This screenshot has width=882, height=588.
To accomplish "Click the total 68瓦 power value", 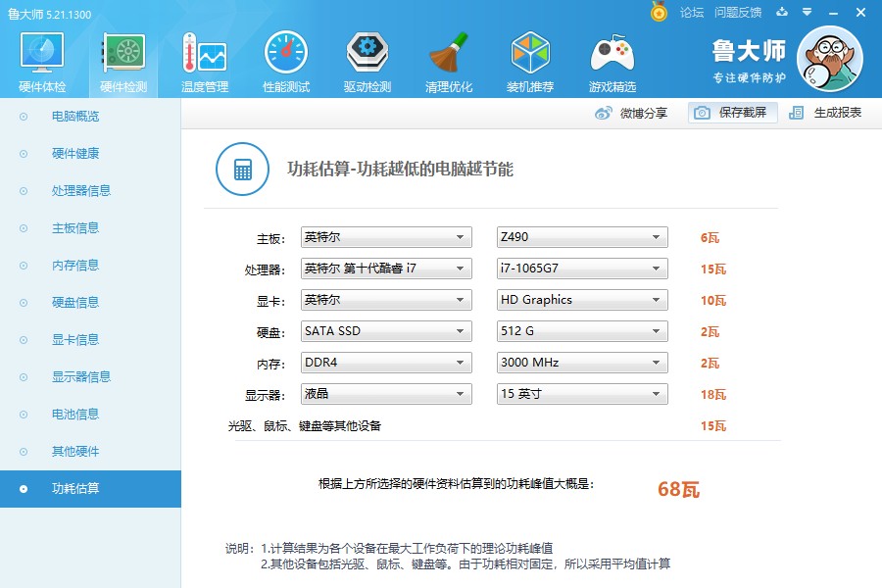I will [678, 489].
